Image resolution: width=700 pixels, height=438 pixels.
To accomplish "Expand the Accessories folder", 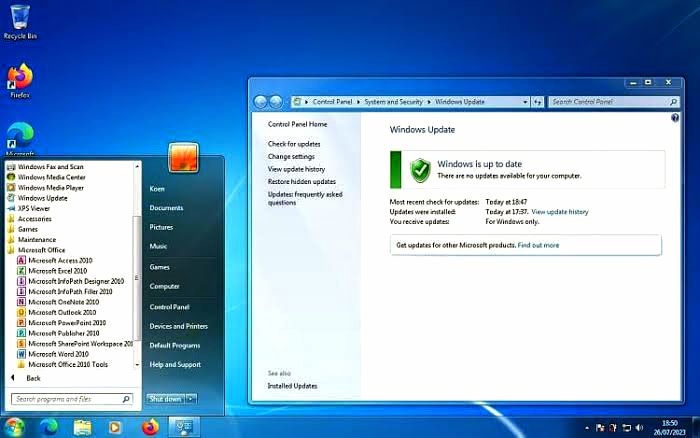I will [x=29, y=219].
